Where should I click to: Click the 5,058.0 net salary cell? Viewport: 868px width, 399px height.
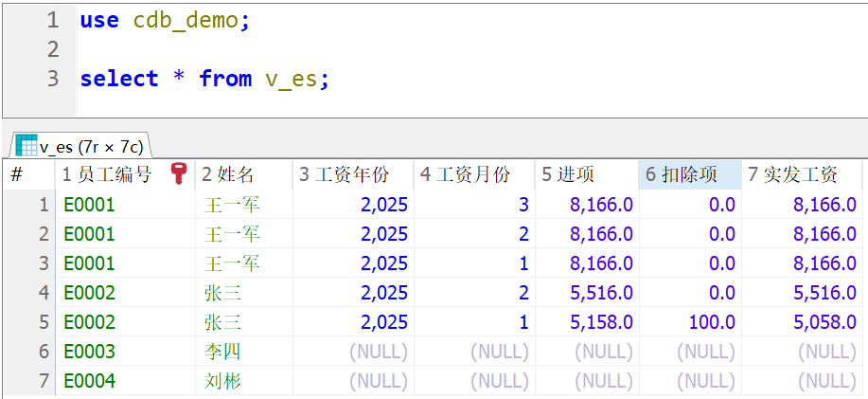click(825, 322)
